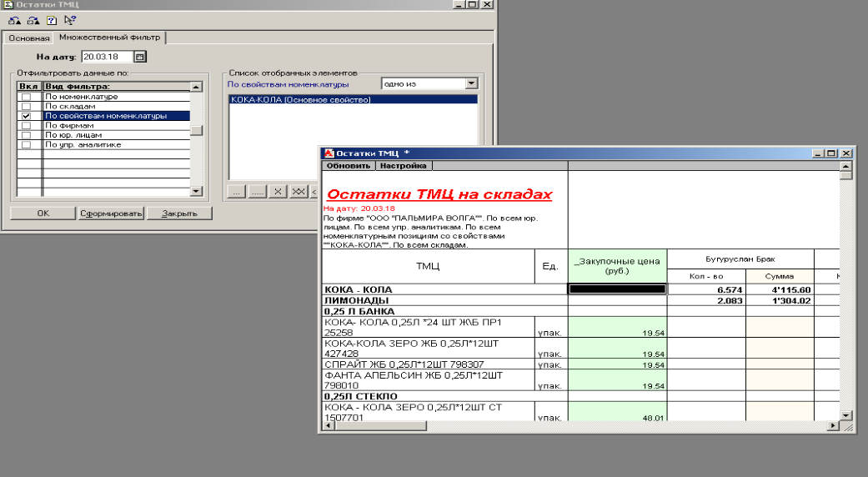Click the 1'304.02 sum cell for ЛИМОНАДЫ
Viewport: 868px width, 477px height.
(x=780, y=300)
